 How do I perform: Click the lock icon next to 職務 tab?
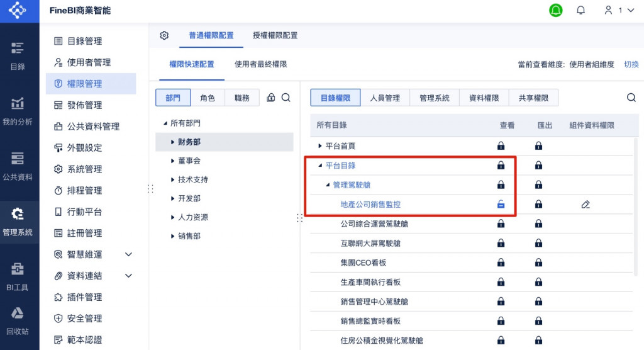point(270,98)
